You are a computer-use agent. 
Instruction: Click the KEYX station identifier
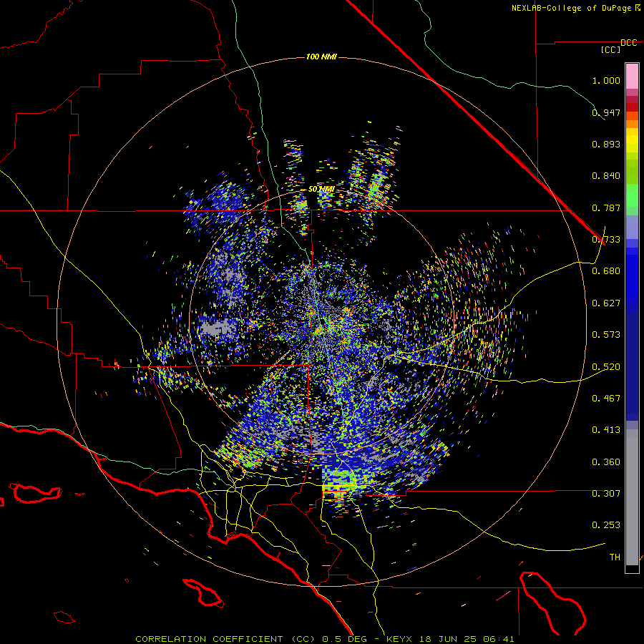click(x=399, y=639)
